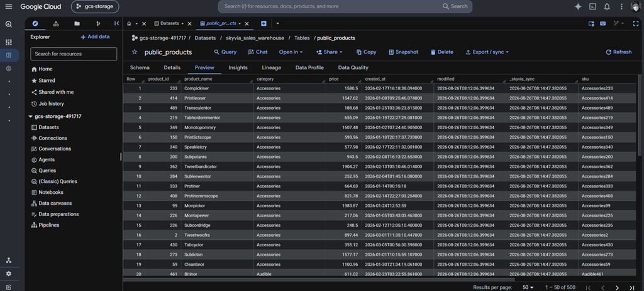
Task: Open the 'Open in' dropdown
Action: (x=291, y=52)
